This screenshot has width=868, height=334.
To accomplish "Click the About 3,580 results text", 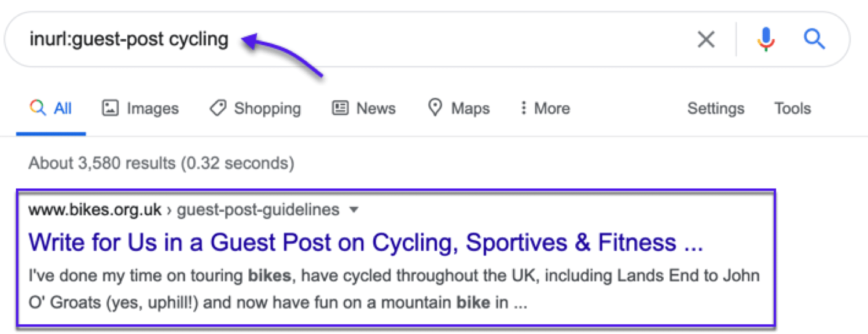I will (161, 163).
